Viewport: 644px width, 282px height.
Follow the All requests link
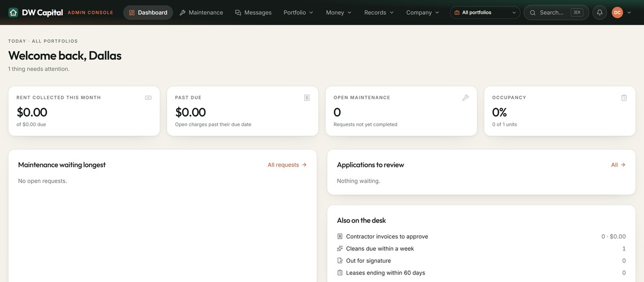(x=287, y=165)
